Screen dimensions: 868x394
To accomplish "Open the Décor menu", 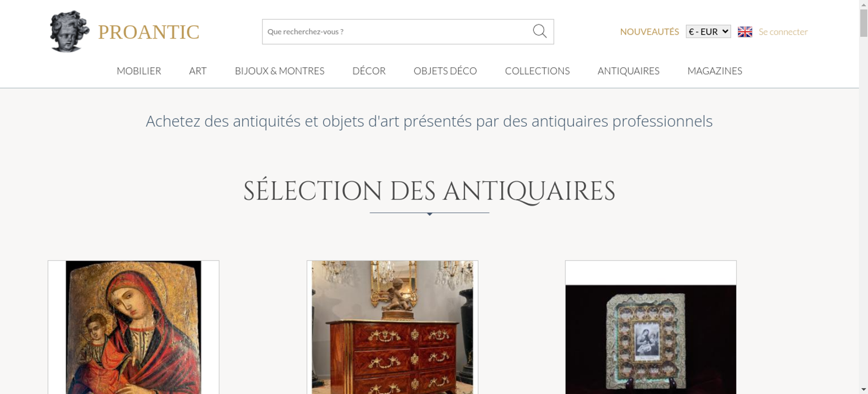I will point(369,71).
